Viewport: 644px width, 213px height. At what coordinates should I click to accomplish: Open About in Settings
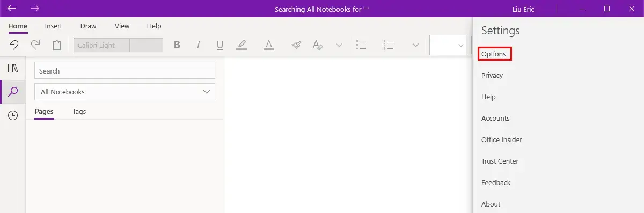[491, 204]
